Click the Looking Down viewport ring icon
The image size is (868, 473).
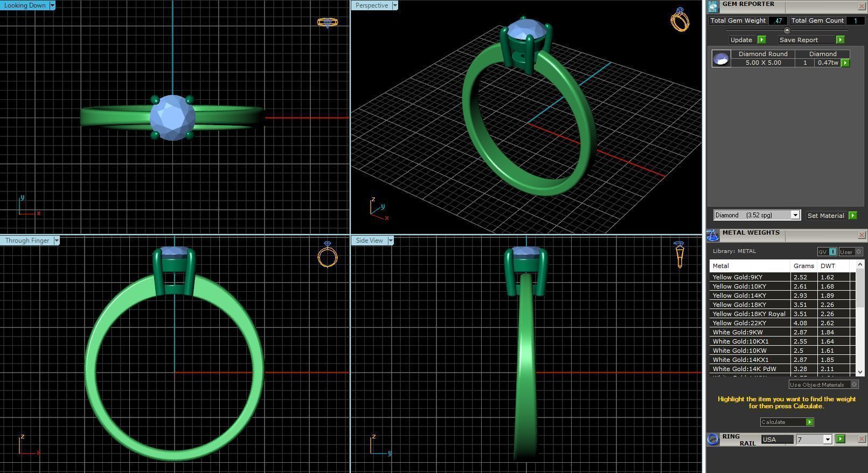click(327, 22)
